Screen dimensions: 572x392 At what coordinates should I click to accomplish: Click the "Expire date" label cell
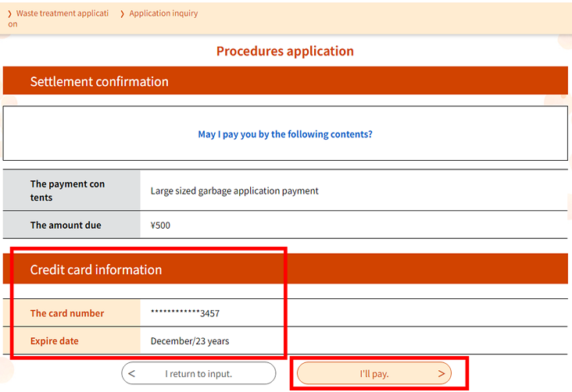pyautogui.click(x=72, y=340)
